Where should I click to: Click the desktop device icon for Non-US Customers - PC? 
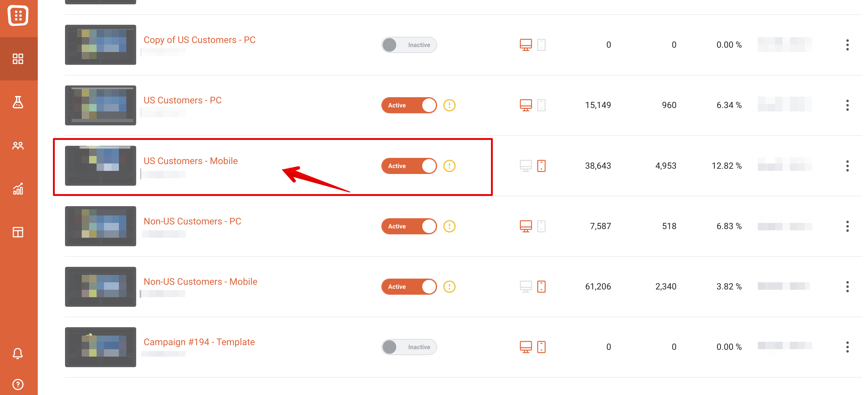[526, 226]
